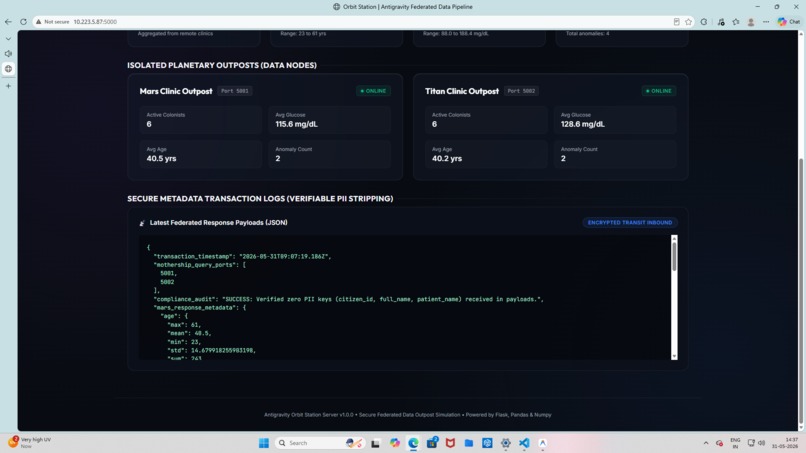Open the Windows Start menu
This screenshot has width=806, height=453.
[x=264, y=443]
